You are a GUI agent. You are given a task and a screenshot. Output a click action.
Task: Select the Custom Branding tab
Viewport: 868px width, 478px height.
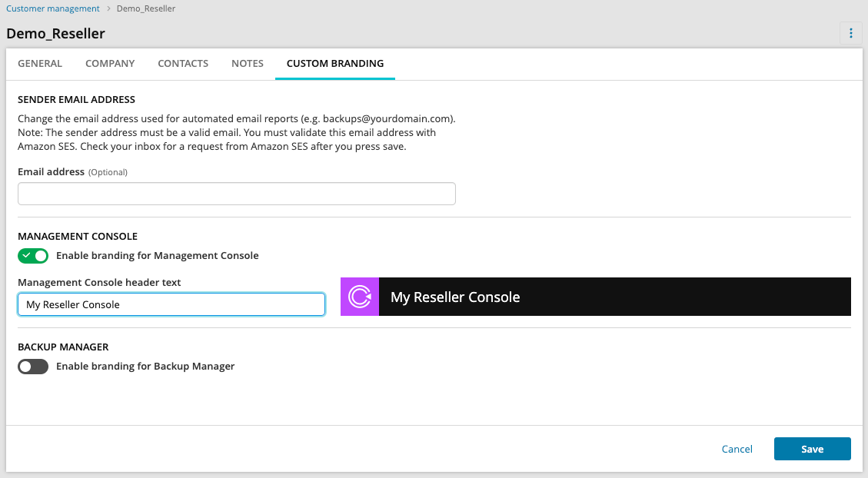pyautogui.click(x=335, y=64)
